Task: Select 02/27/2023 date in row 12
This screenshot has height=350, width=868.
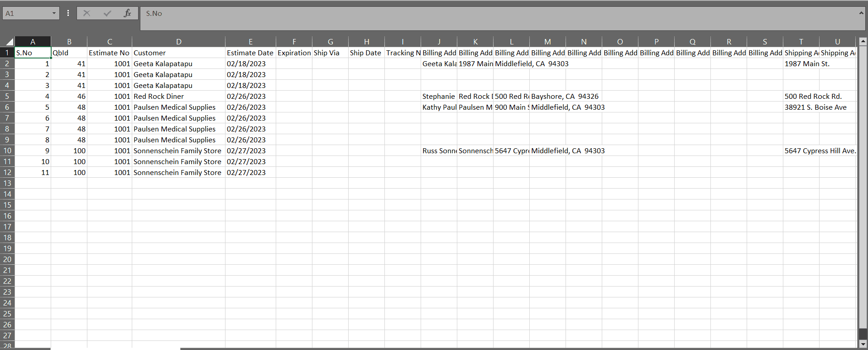Action: [250, 172]
